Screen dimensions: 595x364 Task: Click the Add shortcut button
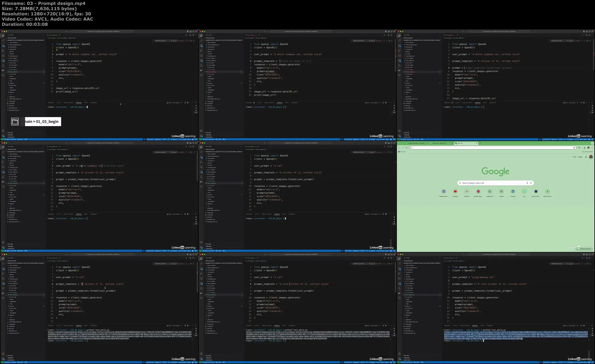[x=547, y=192]
